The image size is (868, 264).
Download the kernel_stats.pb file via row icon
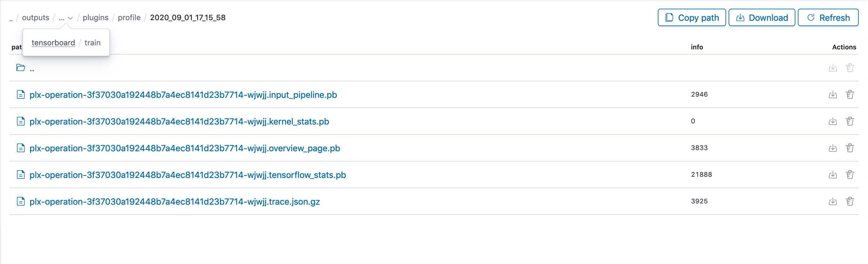(x=833, y=121)
